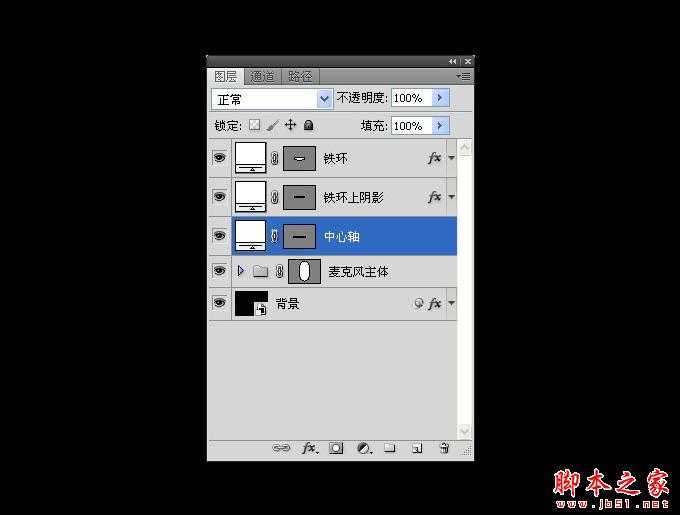Click the 麦克风主体 folder icon
The image size is (680, 515).
point(260,271)
